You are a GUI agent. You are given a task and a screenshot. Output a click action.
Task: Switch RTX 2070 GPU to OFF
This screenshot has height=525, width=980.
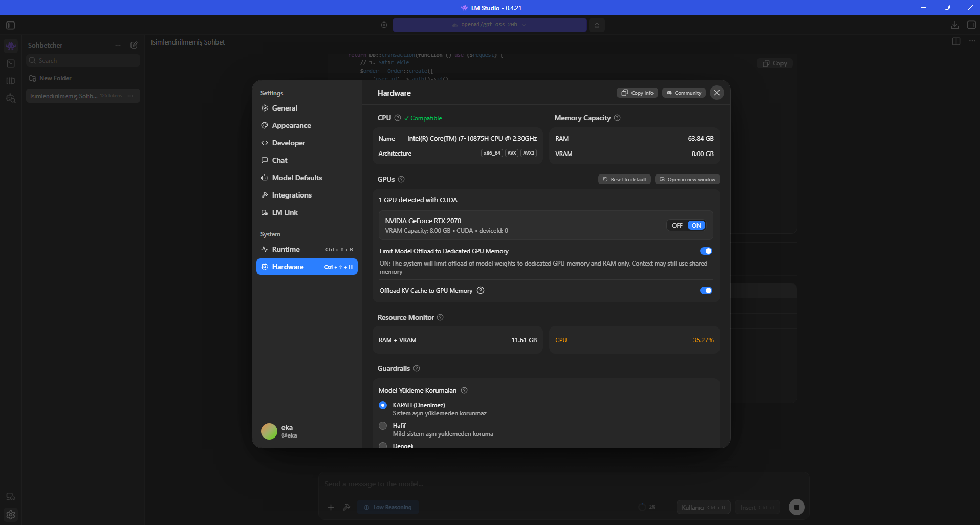coord(677,226)
